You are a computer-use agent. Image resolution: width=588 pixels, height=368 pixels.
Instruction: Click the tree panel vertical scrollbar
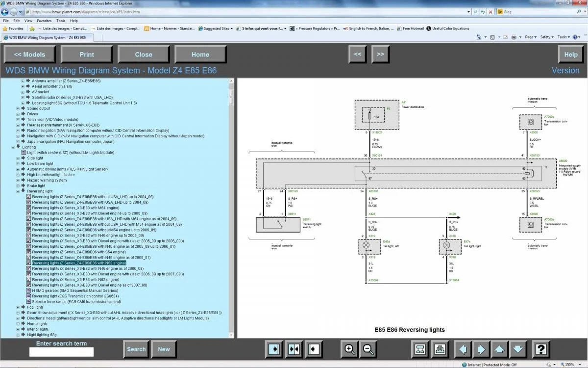(232, 208)
